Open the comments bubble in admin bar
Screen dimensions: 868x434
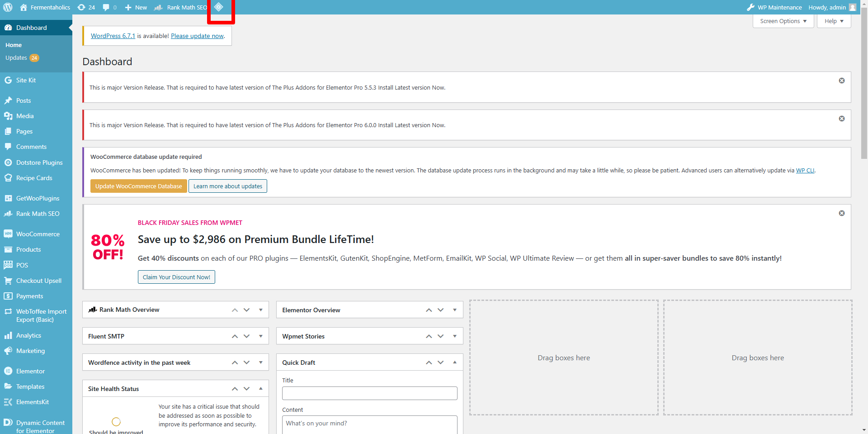point(109,7)
